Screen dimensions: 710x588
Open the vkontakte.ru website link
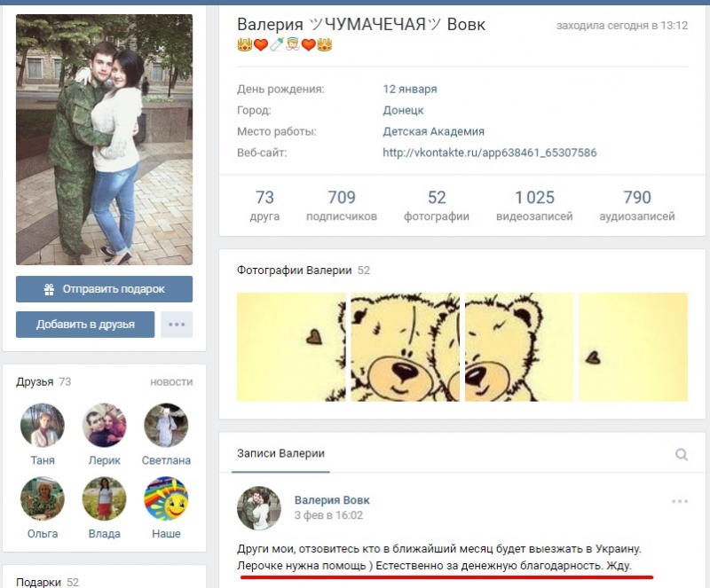490,153
